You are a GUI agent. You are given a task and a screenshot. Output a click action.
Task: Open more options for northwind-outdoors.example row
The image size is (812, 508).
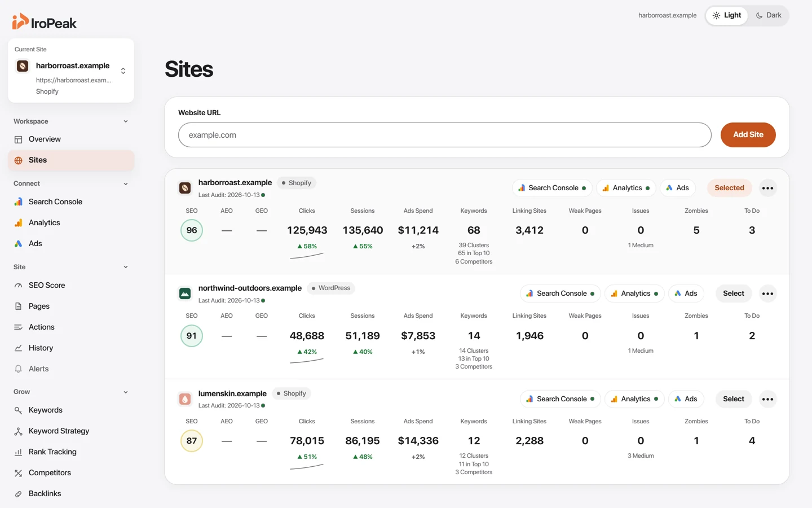[x=767, y=294]
